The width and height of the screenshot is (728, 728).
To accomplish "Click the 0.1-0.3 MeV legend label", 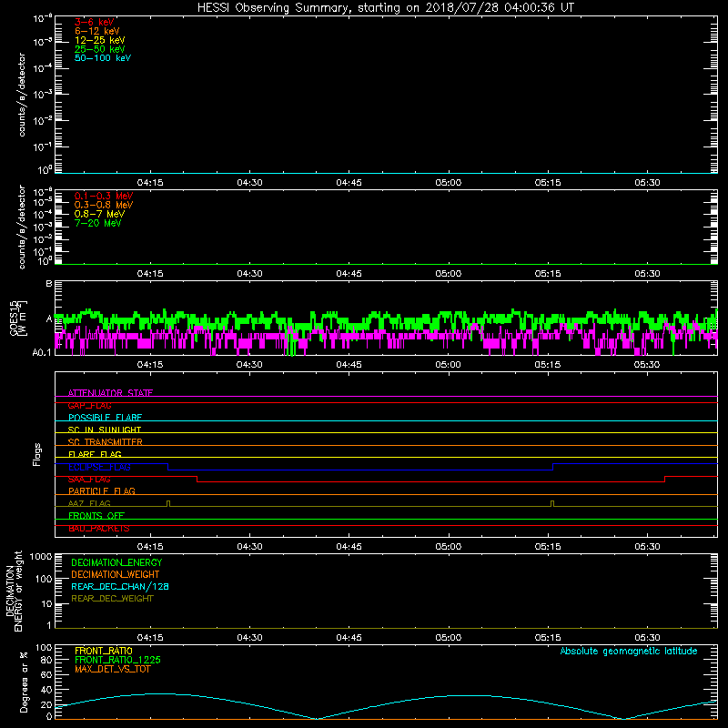I will (104, 196).
